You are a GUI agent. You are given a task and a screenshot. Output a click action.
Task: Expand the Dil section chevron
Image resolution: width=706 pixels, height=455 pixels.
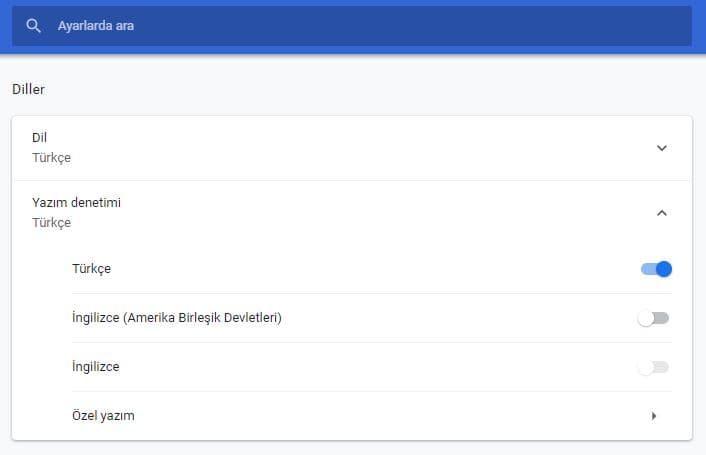[x=661, y=148]
